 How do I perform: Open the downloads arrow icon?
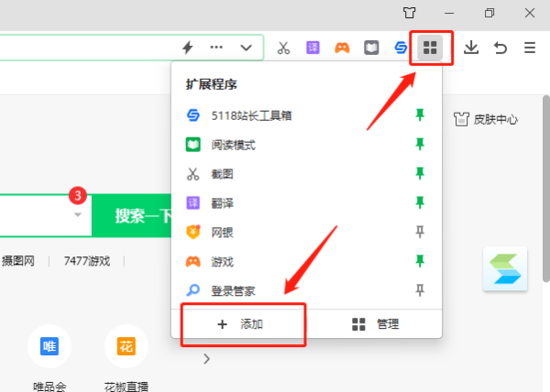[x=471, y=48]
